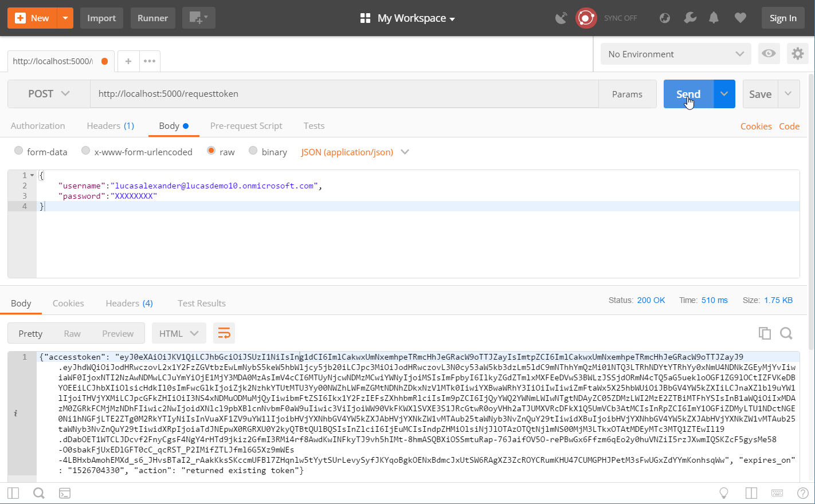The image size is (815, 504).
Task: Click the satellite capture requests icon
Action: coord(561,18)
